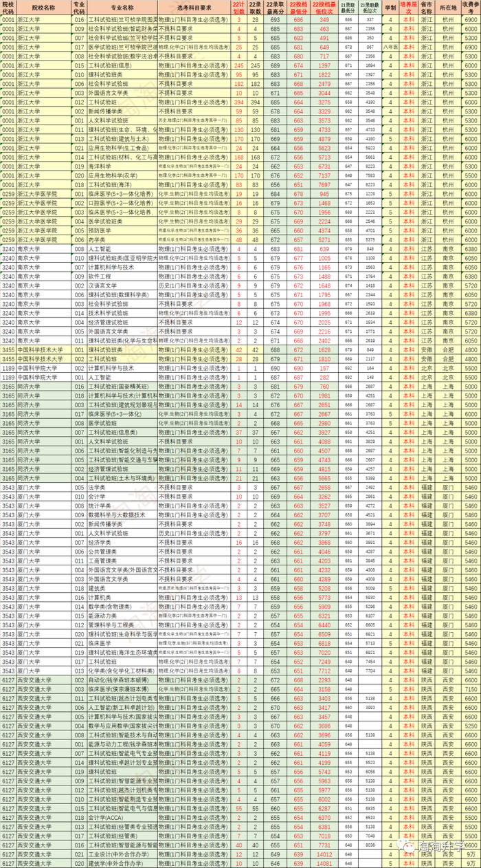
Task: Click the 省市名称 column header
Action: (x=426, y=8)
